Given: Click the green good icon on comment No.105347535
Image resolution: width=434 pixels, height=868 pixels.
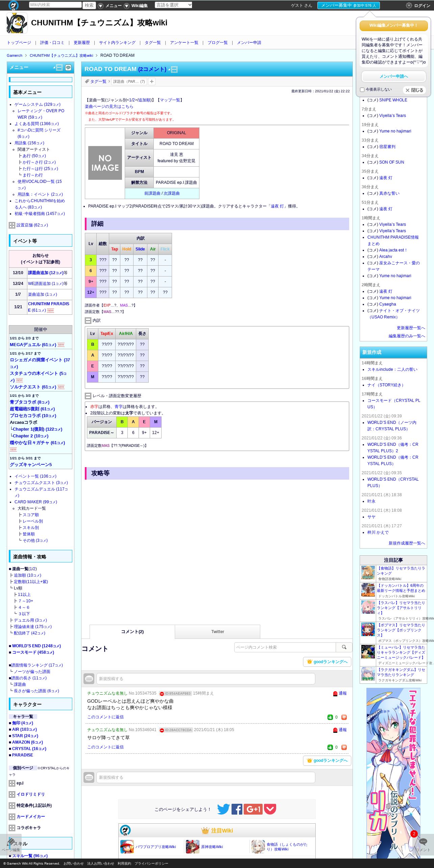Looking at the screenshot, I should tap(330, 717).
